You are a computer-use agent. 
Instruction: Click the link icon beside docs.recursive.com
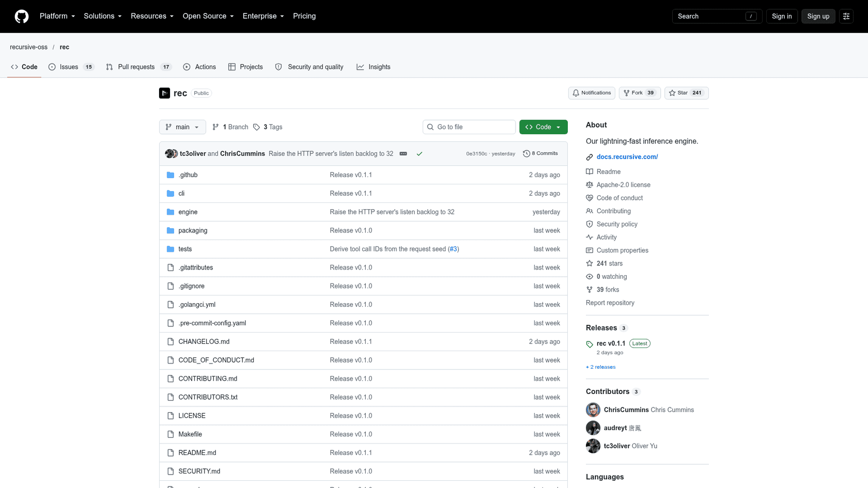click(x=590, y=157)
